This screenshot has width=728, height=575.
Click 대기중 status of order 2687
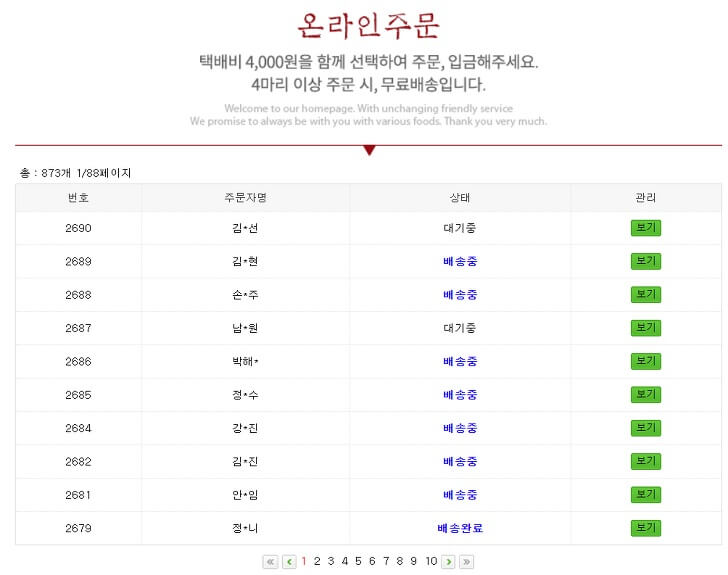[460, 328]
